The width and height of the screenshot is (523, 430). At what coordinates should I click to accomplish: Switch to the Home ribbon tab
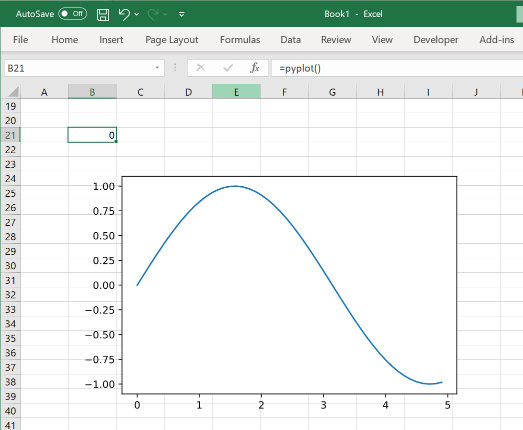(x=65, y=40)
